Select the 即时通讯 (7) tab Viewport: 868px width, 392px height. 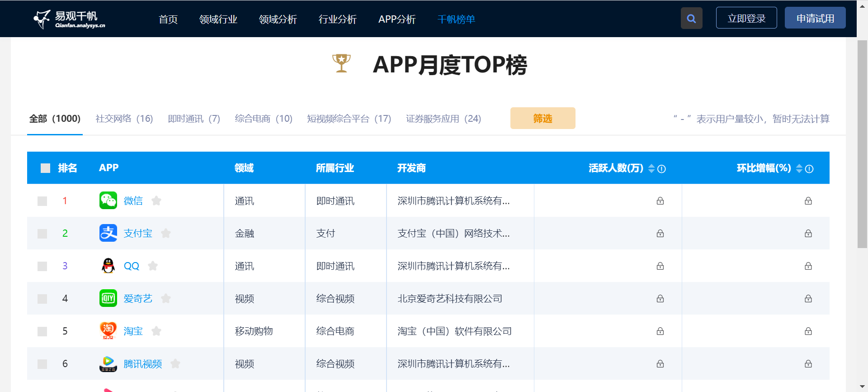click(x=194, y=119)
